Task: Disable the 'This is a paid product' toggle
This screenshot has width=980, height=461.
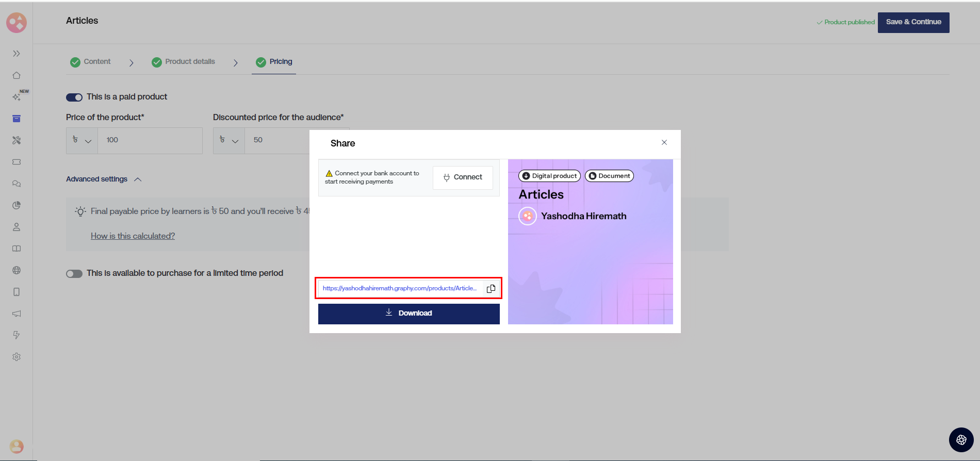Action: pos(74,97)
